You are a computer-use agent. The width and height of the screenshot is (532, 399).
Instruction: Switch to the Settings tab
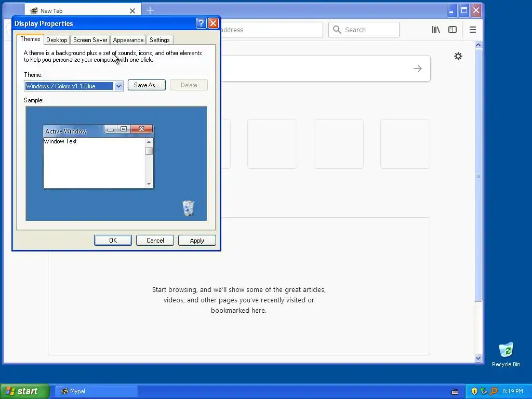159,39
